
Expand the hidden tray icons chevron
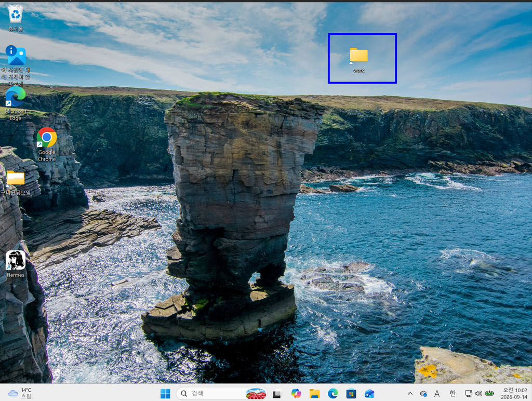tap(410, 394)
